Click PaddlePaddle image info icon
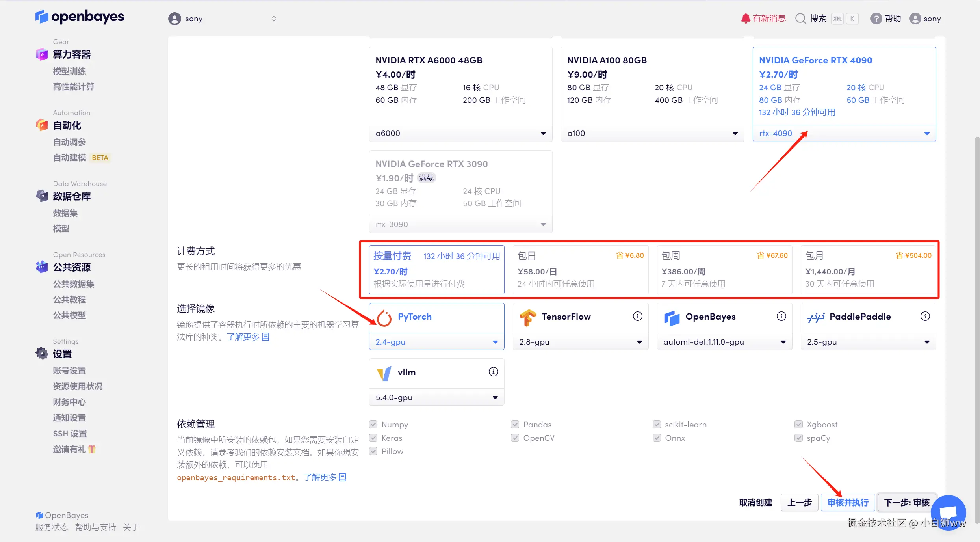This screenshot has width=980, height=542. click(x=925, y=316)
